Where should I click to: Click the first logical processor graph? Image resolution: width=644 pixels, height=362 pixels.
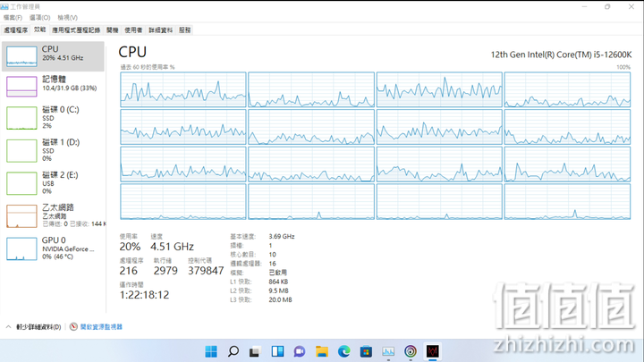pyautogui.click(x=183, y=89)
